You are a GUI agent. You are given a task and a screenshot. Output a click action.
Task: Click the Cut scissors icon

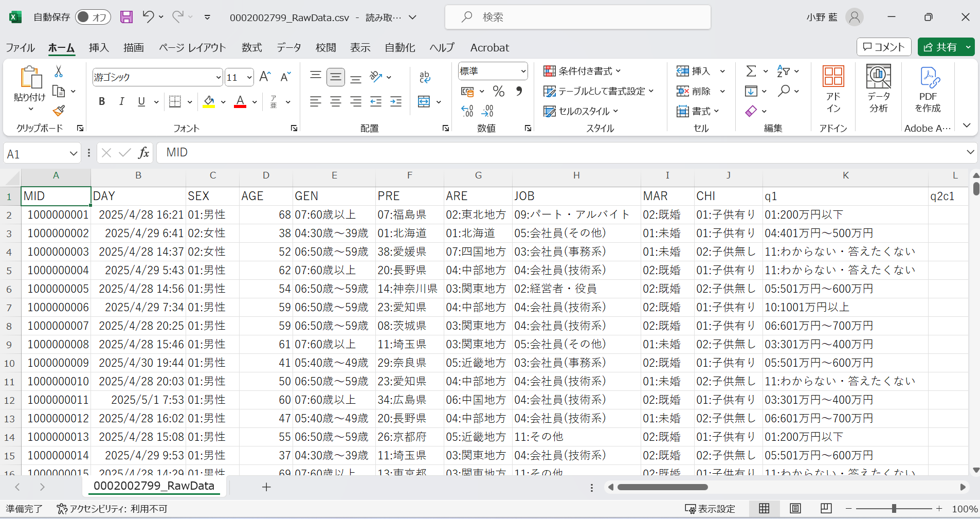coord(59,71)
